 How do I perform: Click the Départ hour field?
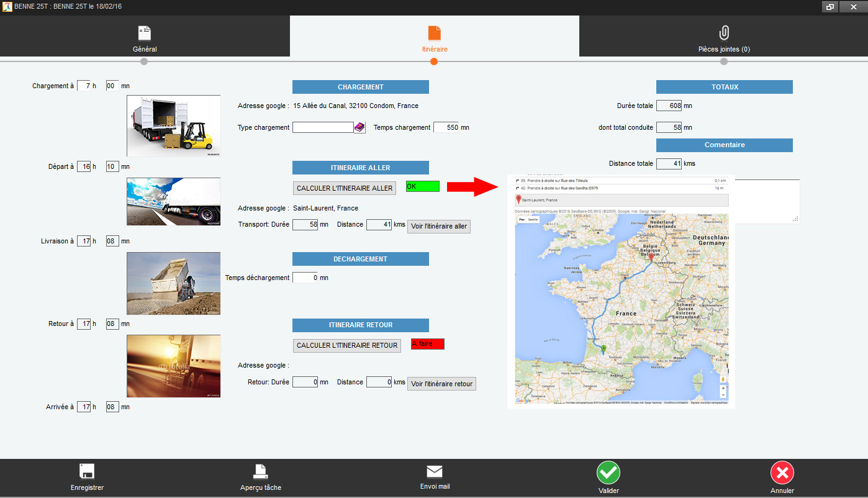click(84, 166)
